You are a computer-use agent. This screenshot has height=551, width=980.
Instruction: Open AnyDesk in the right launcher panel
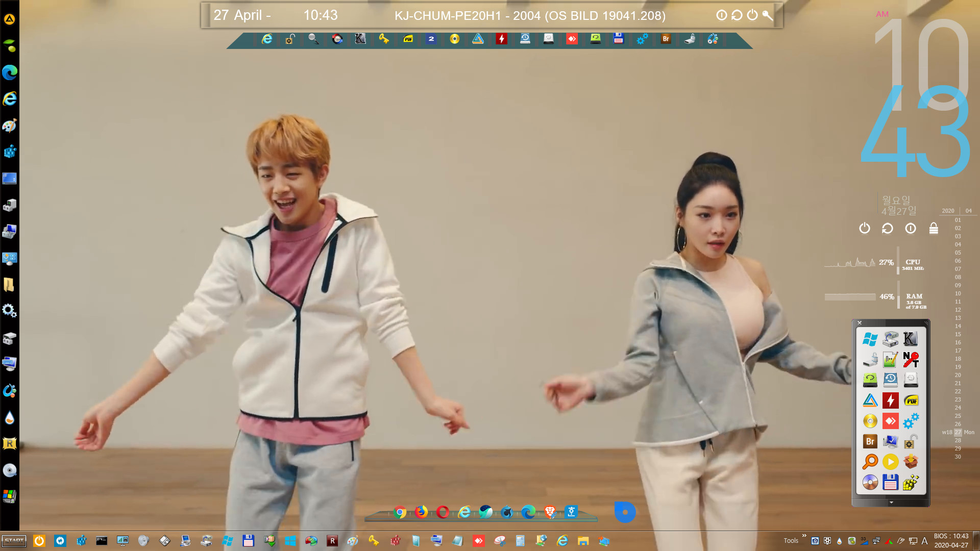(x=890, y=421)
